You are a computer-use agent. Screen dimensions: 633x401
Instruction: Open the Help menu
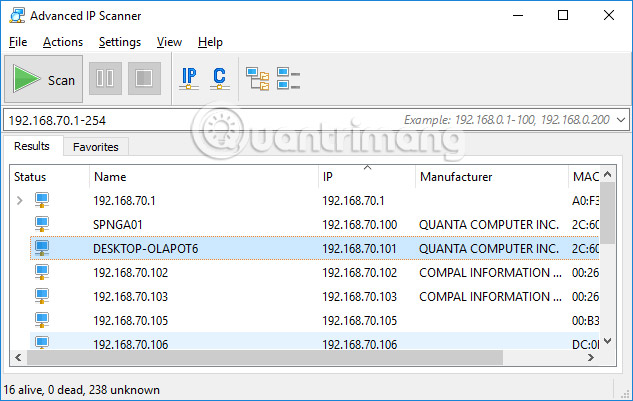(x=210, y=42)
